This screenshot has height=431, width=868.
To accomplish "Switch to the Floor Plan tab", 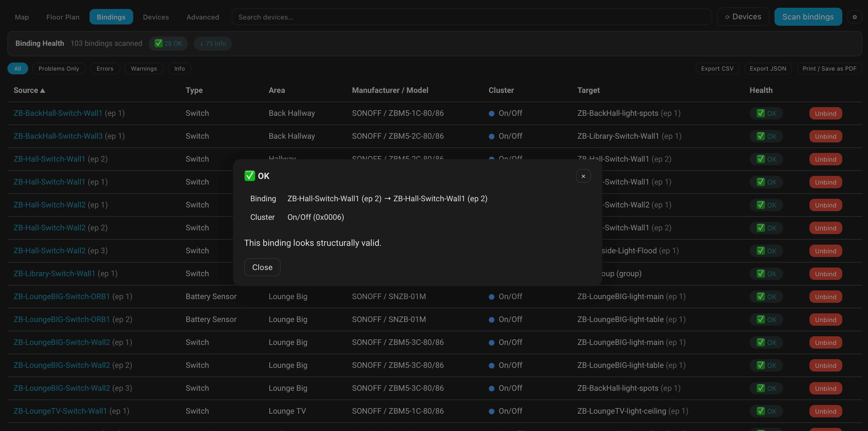I will pyautogui.click(x=63, y=17).
